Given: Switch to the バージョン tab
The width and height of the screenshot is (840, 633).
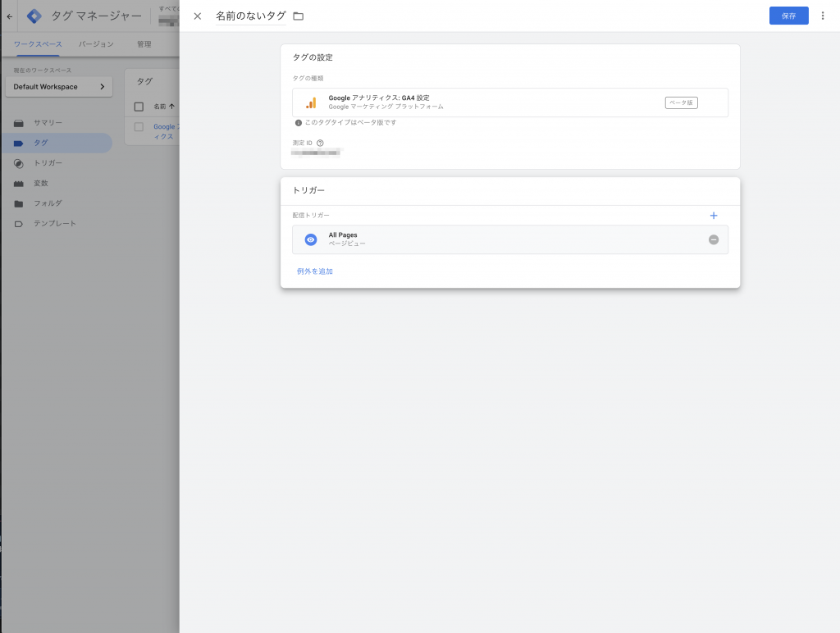Looking at the screenshot, I should [96, 44].
